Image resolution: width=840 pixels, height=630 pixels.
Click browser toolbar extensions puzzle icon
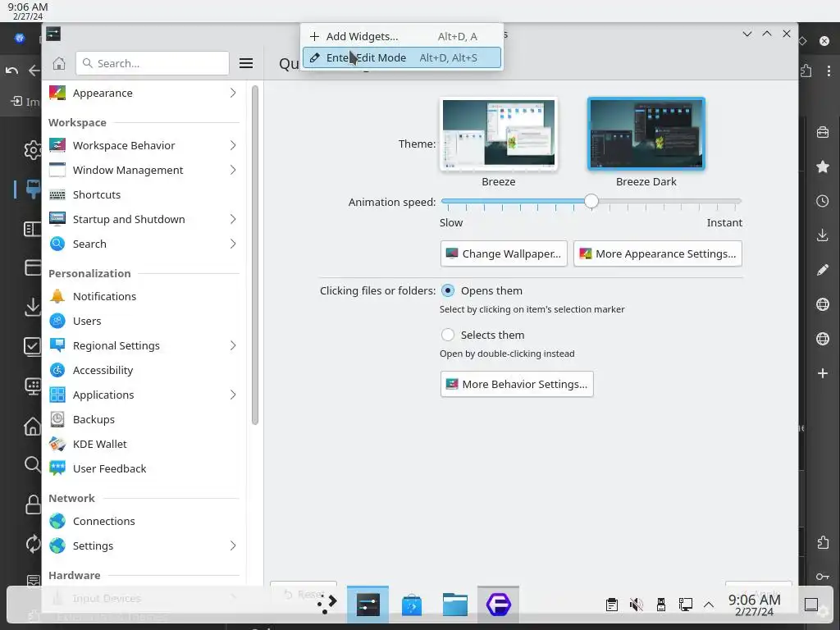tap(806, 71)
